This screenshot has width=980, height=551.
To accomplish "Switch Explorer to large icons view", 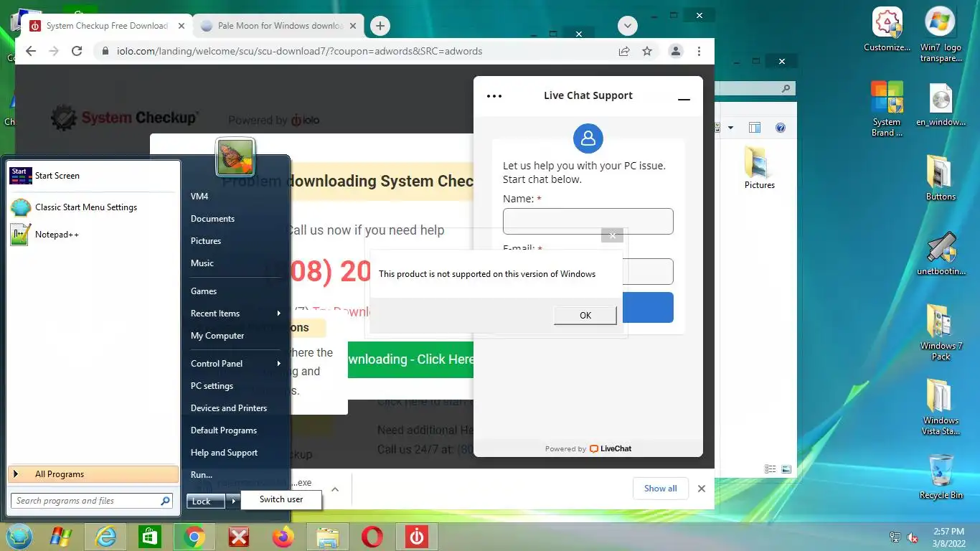I will (786, 469).
